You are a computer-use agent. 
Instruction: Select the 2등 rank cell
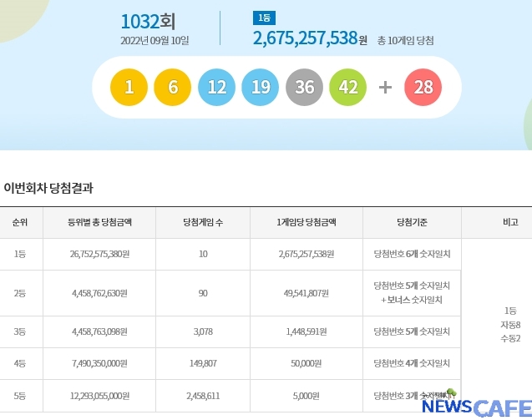click(x=21, y=293)
